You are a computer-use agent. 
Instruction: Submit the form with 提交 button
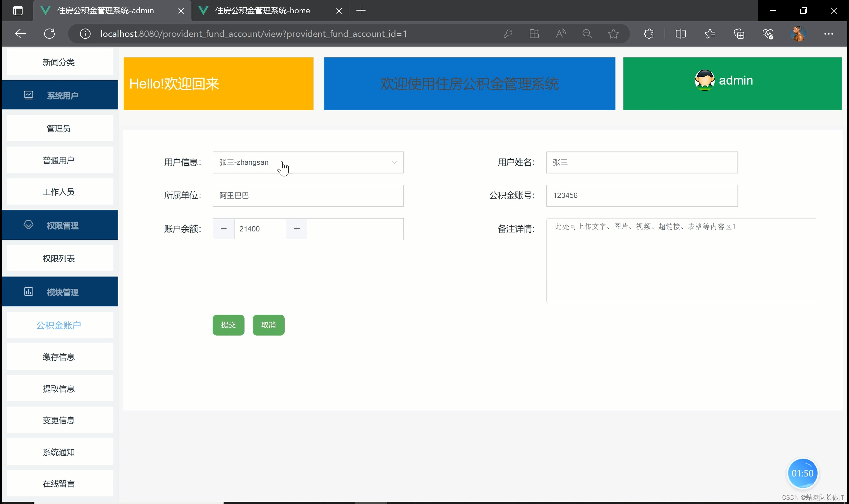(228, 325)
